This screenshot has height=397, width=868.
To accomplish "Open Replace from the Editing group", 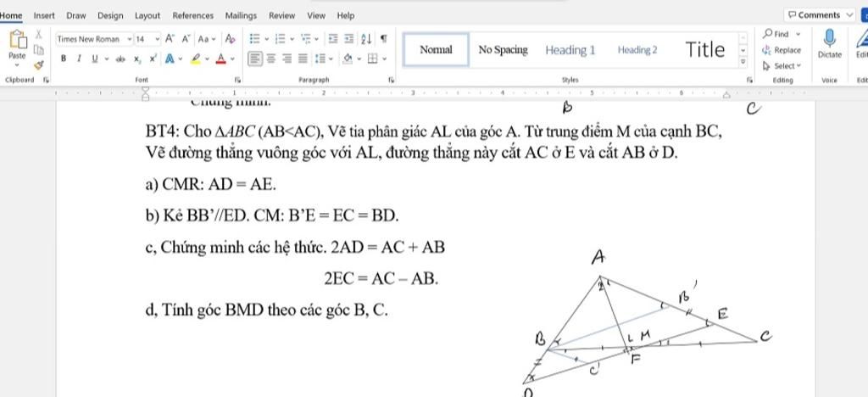I will pos(782,50).
